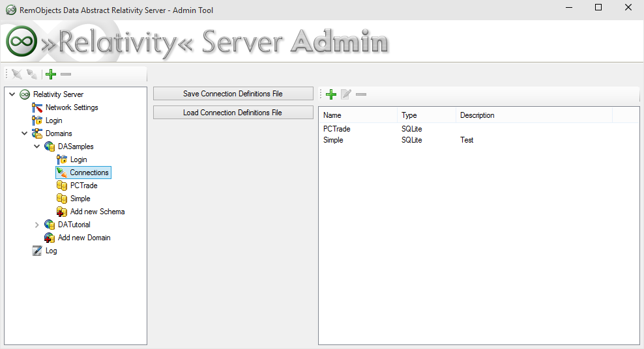
Task: Click minus remove icon above the server tree
Action: click(x=66, y=74)
